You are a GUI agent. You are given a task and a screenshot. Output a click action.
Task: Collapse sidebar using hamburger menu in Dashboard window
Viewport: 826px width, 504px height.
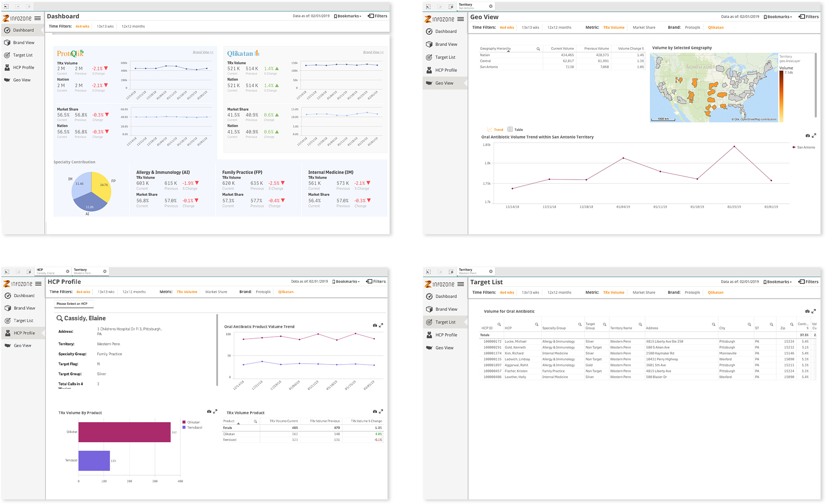[x=38, y=18]
